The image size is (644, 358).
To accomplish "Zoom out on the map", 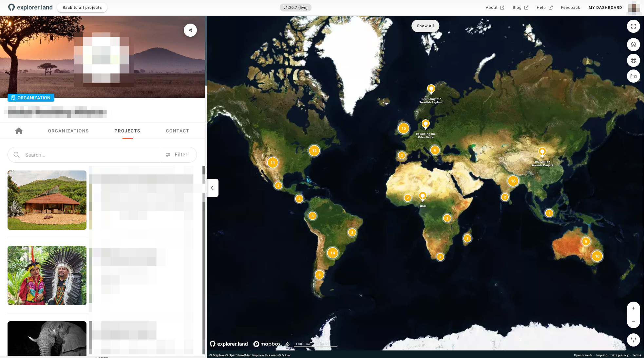I will (633, 322).
